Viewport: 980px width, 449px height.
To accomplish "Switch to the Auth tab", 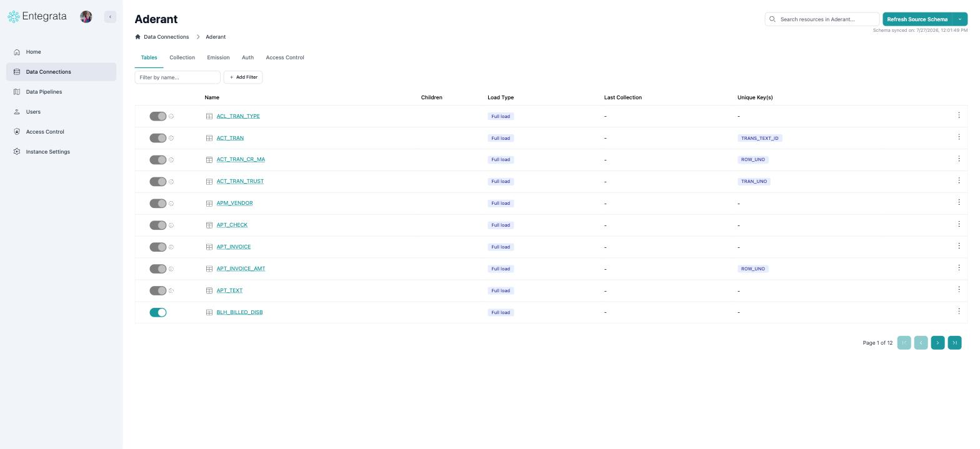I will [247, 57].
